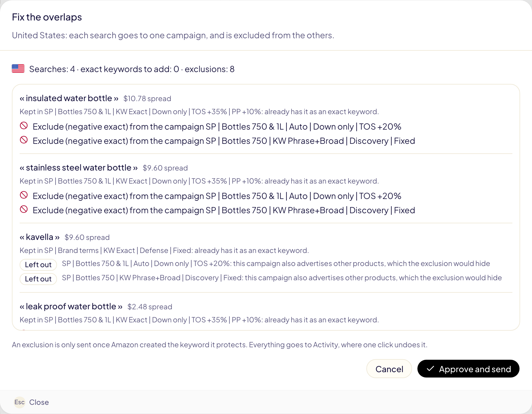
Task: Click Kept in line under insulated water bottle
Action: pos(199,112)
